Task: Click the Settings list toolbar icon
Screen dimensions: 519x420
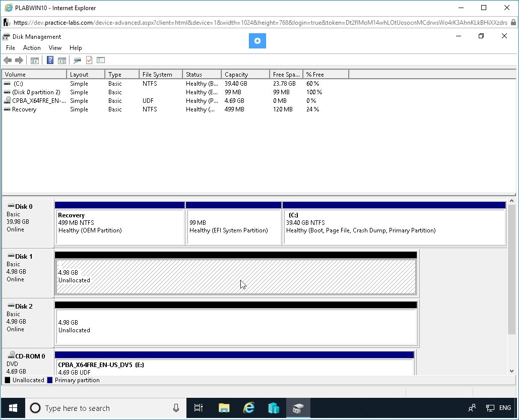Action: point(101,60)
